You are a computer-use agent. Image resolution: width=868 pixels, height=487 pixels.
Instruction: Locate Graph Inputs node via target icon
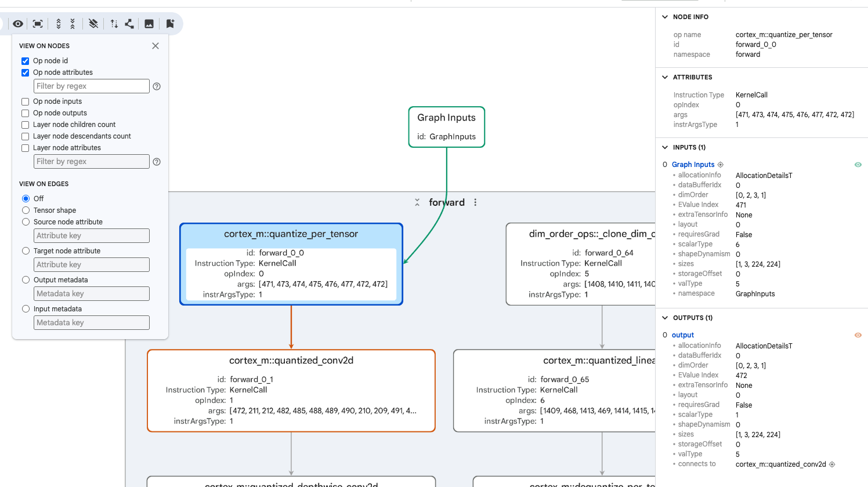(721, 165)
